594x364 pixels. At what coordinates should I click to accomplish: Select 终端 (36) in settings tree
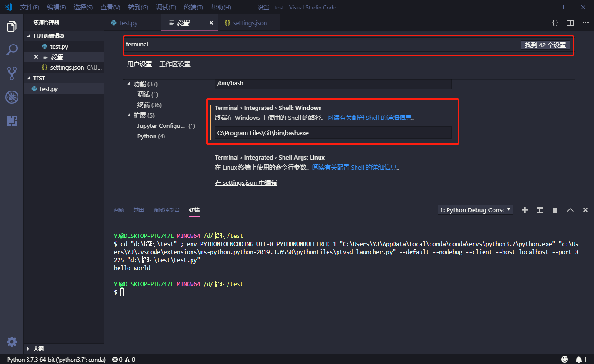point(149,105)
